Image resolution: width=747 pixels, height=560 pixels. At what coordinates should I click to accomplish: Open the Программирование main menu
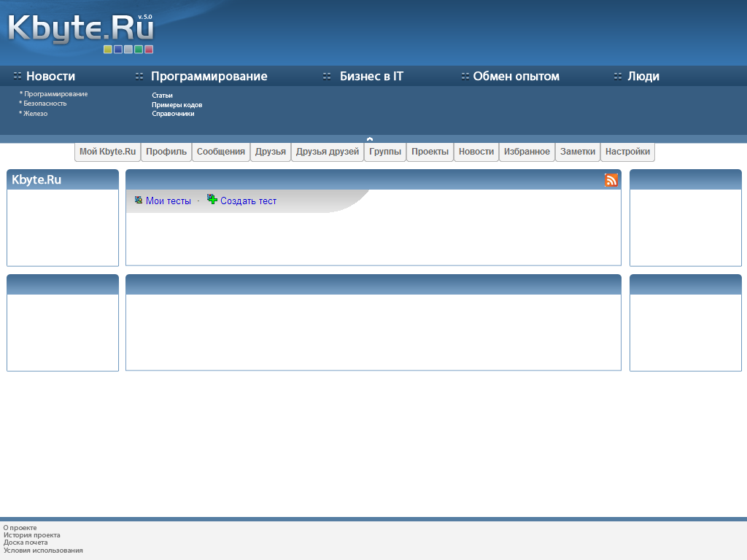tap(209, 76)
